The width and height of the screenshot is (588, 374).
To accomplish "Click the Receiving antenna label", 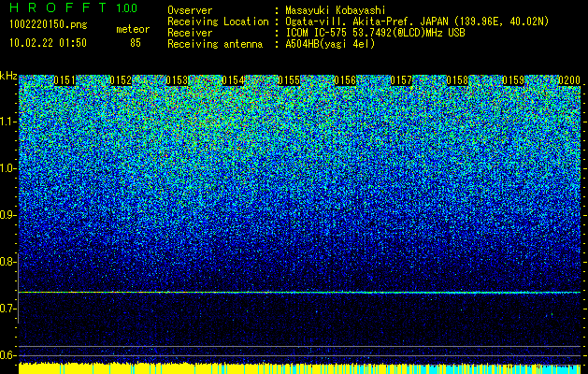I will (x=215, y=44).
